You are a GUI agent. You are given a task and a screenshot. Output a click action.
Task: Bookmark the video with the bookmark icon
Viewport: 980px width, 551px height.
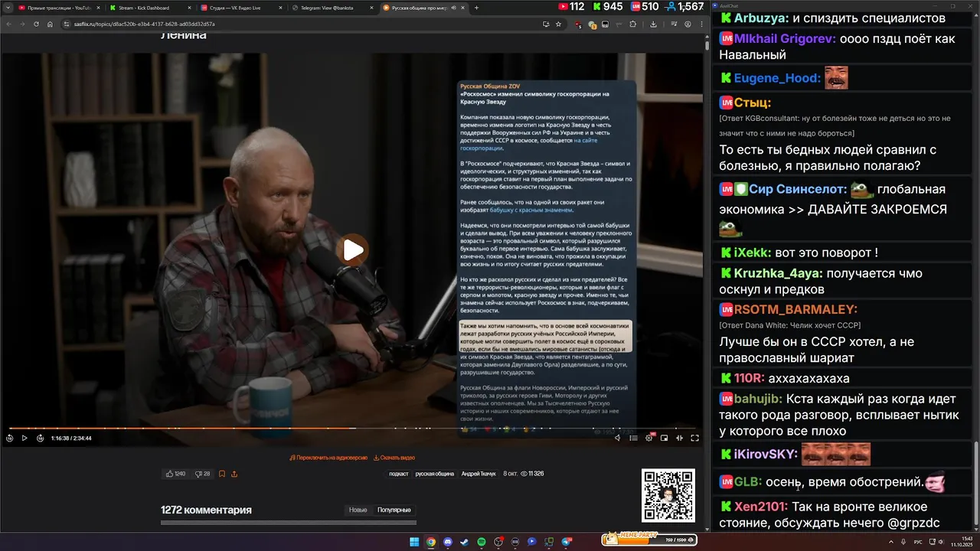[222, 474]
